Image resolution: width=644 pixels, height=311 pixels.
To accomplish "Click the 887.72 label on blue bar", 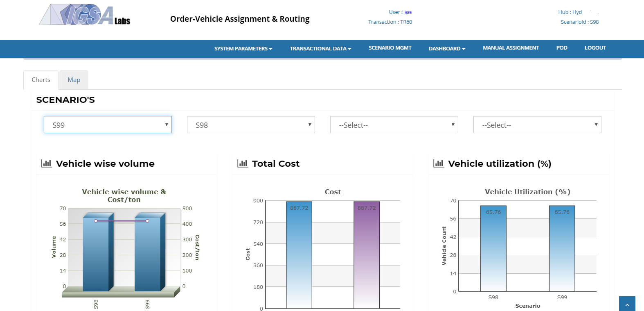I will coord(299,208).
